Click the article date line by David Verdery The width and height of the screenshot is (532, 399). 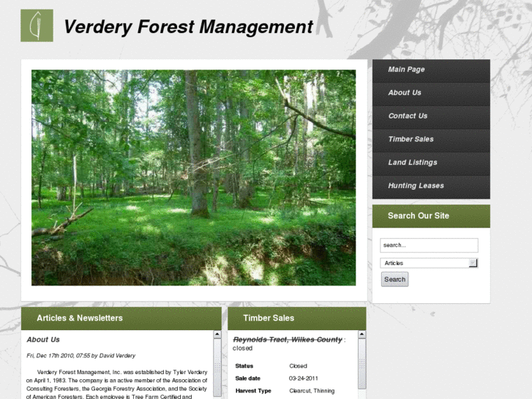click(80, 356)
